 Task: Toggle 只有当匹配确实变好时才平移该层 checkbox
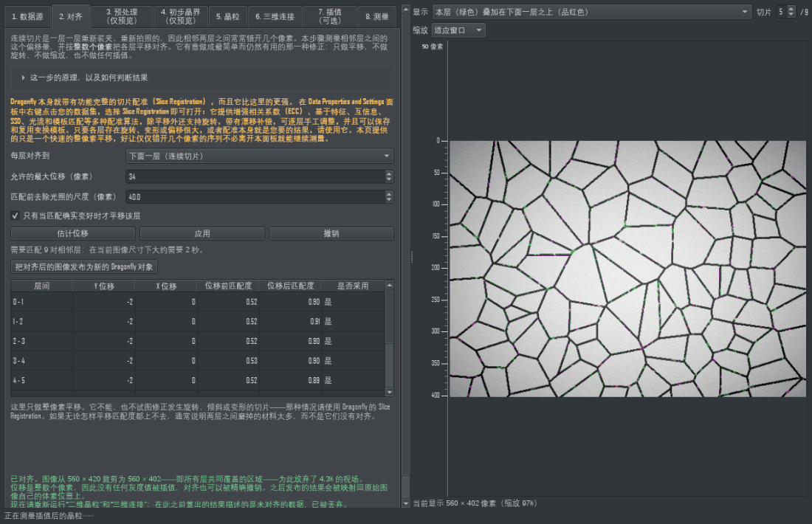[15, 216]
